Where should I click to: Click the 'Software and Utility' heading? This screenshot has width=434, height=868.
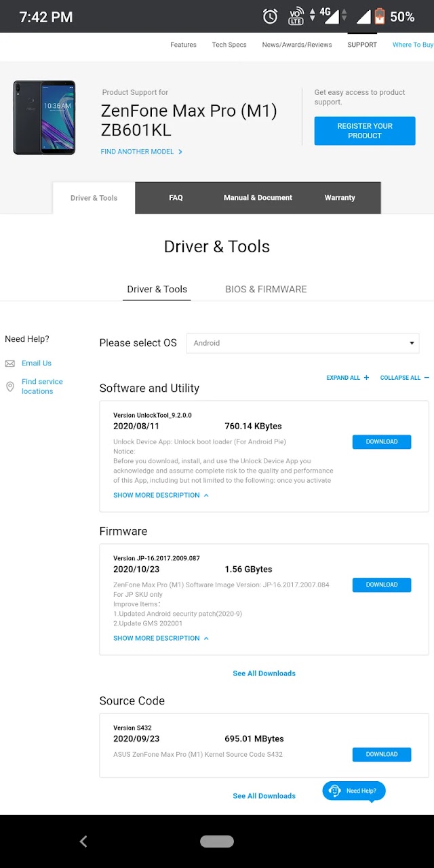(x=149, y=389)
